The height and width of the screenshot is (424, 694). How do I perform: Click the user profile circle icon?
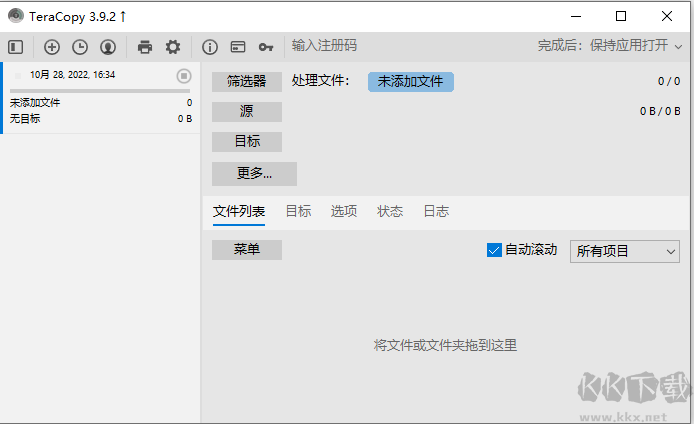(x=108, y=47)
